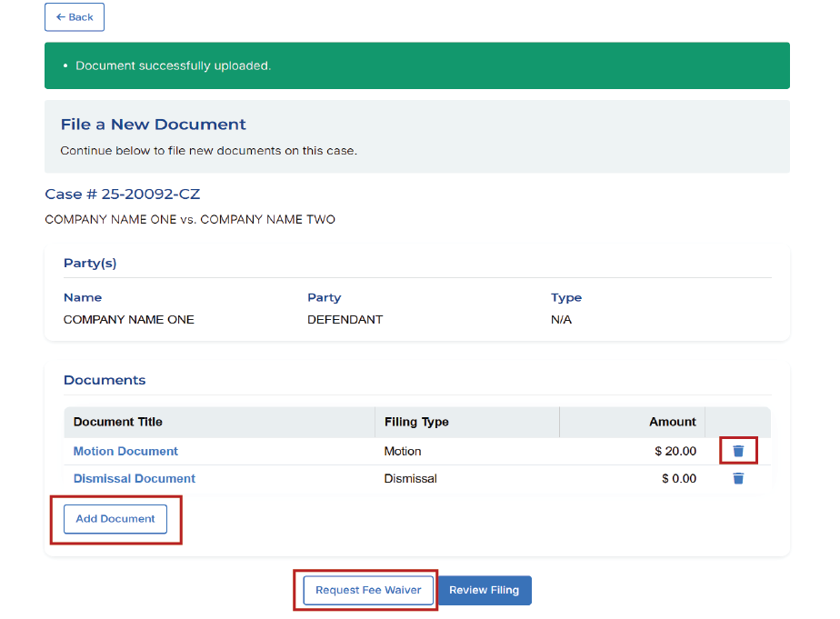840x619 pixels.
Task: Click the Amount column header
Action: [x=672, y=422]
